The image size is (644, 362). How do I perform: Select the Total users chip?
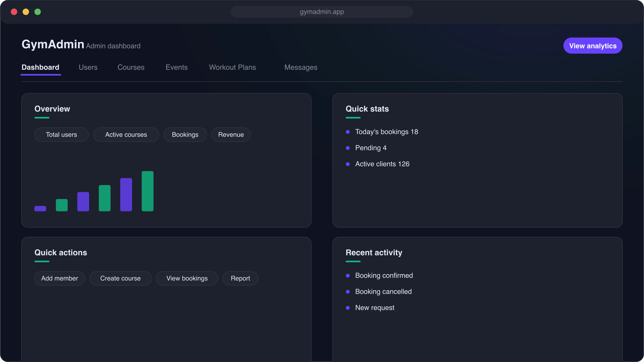(x=61, y=135)
